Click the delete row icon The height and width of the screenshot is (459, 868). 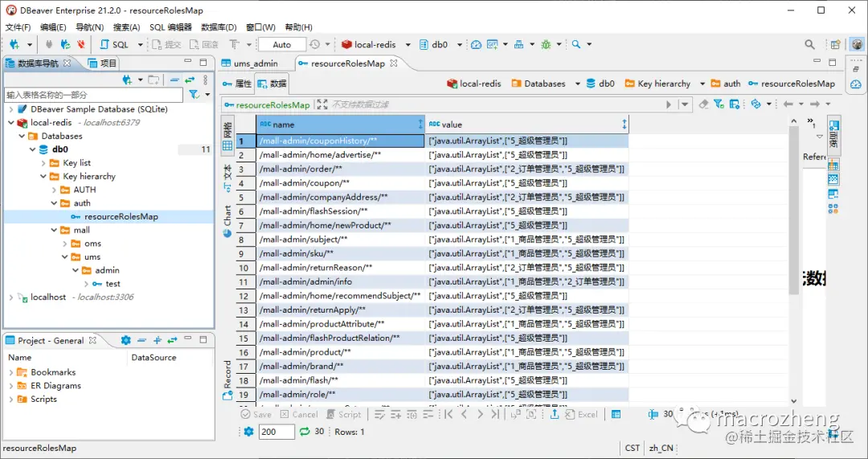(429, 414)
